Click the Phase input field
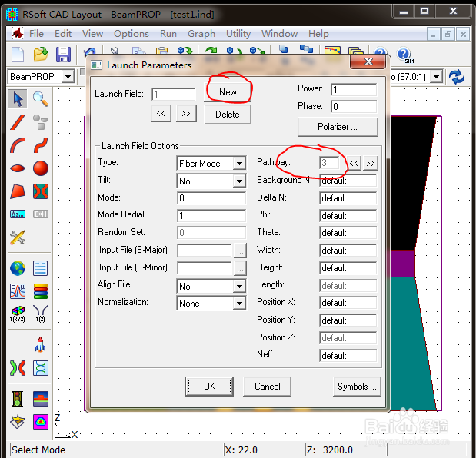The height and width of the screenshot is (458, 476). (354, 107)
